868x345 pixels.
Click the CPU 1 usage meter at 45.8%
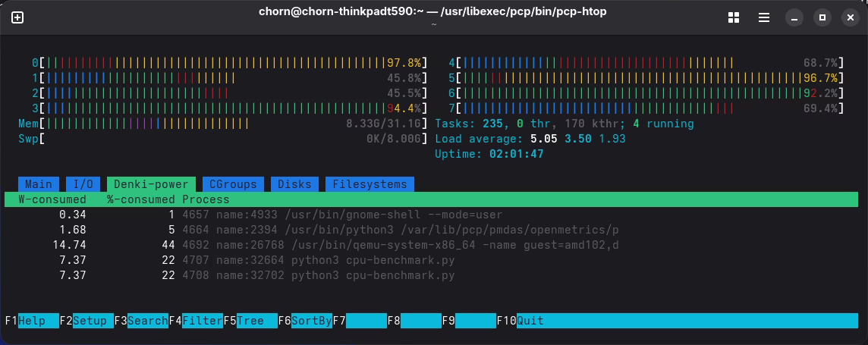click(x=231, y=78)
